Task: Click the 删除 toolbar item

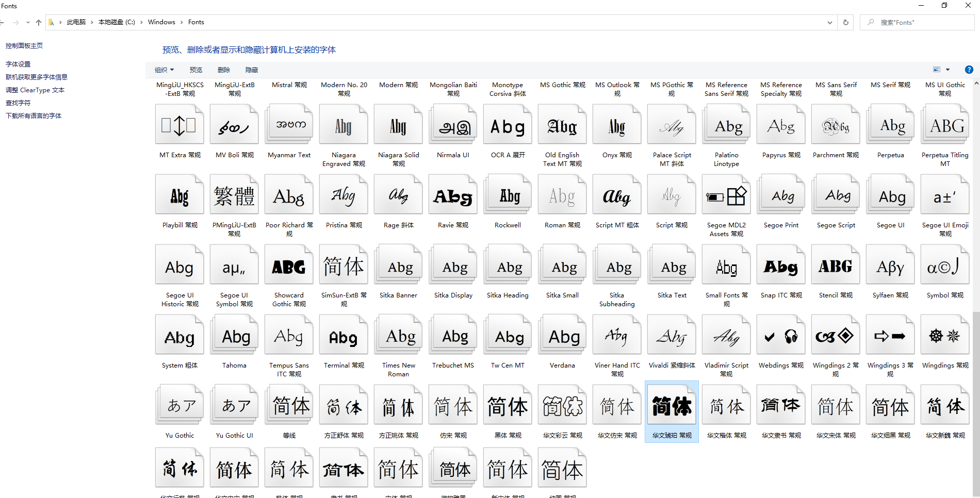Action: [x=224, y=70]
